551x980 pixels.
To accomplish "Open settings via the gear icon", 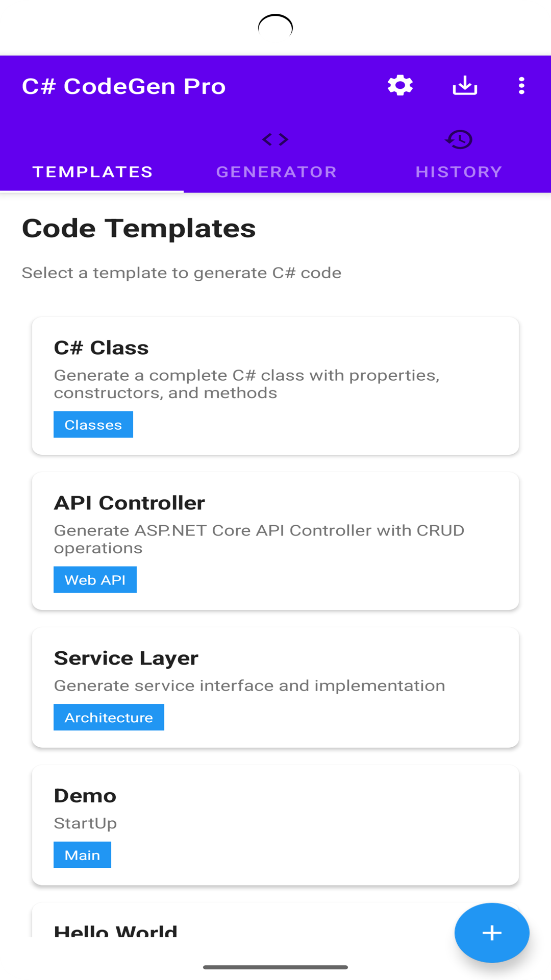I will click(400, 86).
